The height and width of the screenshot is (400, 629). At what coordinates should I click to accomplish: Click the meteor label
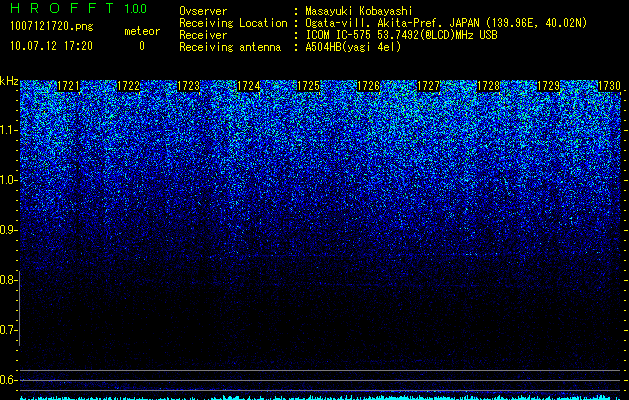[142, 31]
